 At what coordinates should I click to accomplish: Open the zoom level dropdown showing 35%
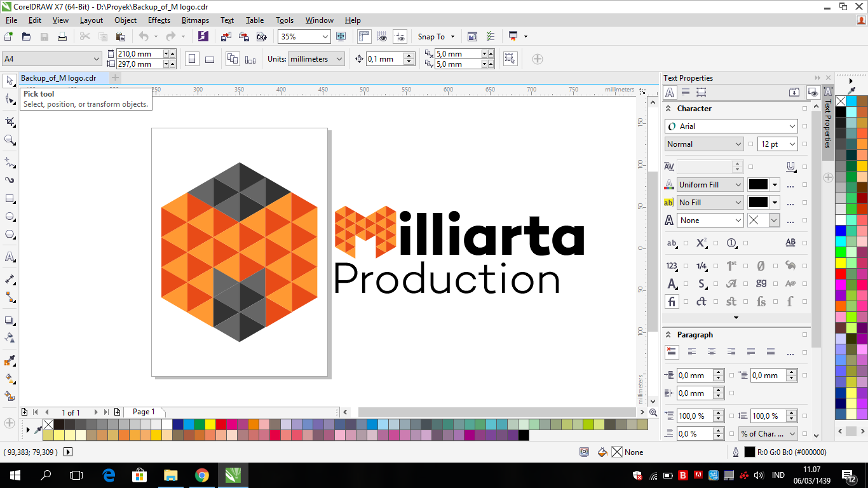pyautogui.click(x=325, y=36)
